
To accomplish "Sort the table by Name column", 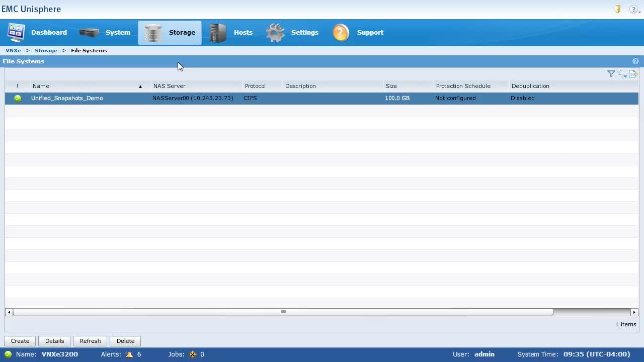I will (x=90, y=86).
